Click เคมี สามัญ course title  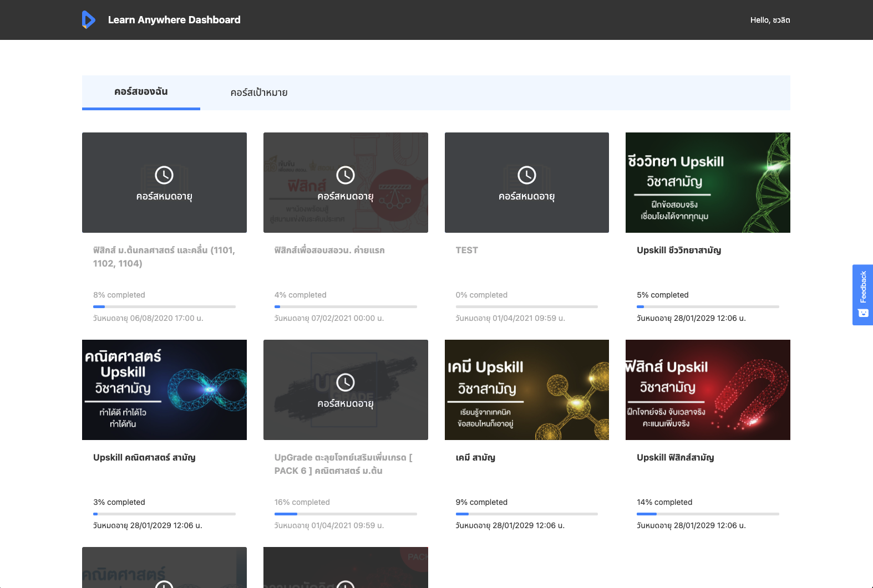pos(475,458)
